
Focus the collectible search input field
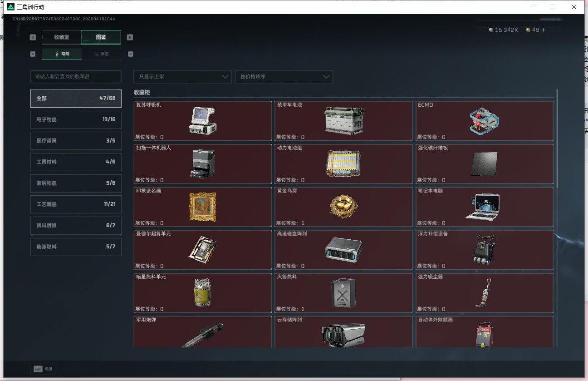pos(76,77)
